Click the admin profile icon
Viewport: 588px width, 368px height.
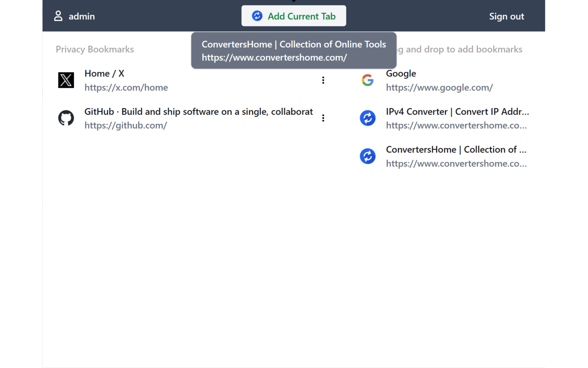click(58, 16)
